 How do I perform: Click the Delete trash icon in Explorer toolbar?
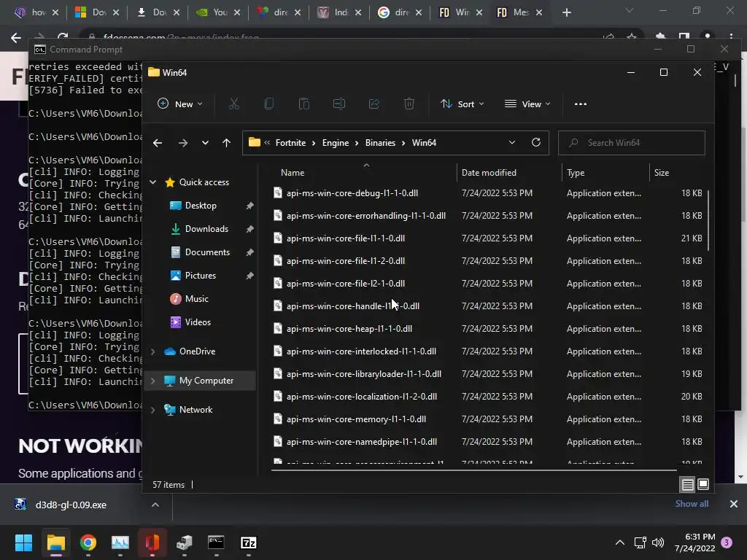[409, 104]
